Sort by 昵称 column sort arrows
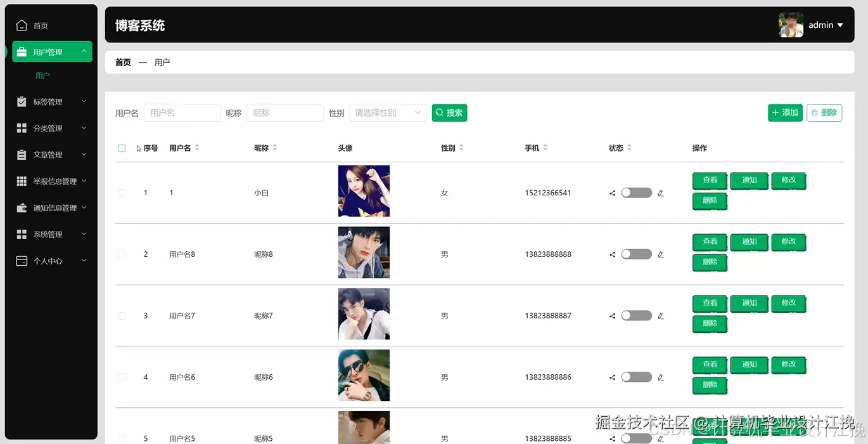 [x=274, y=148]
